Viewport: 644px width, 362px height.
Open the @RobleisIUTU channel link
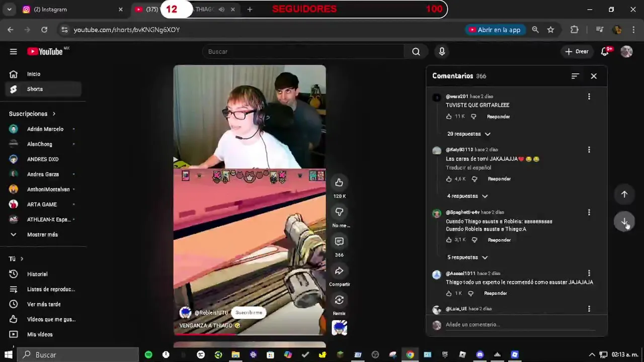[211, 313]
